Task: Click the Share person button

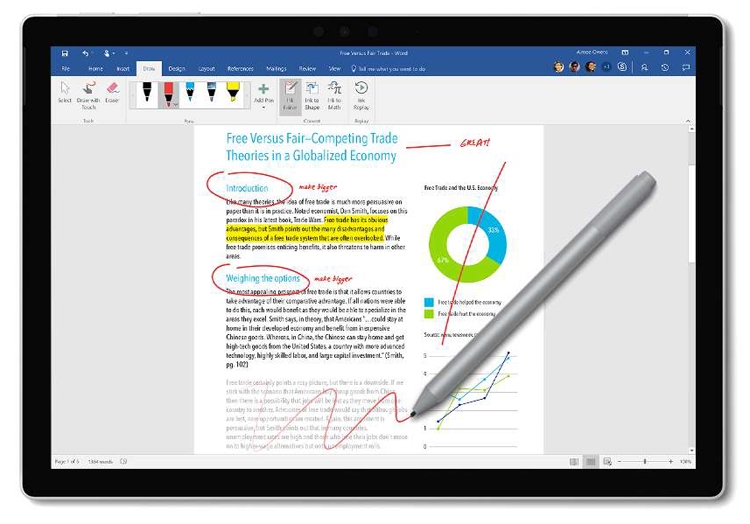Action: 644,68
